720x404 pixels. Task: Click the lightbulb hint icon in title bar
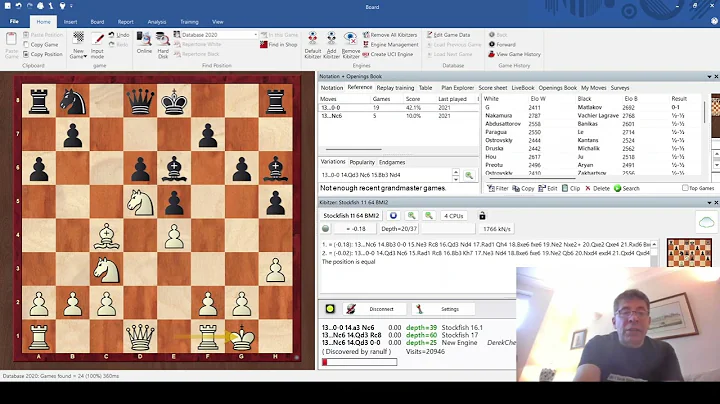pos(62,6)
